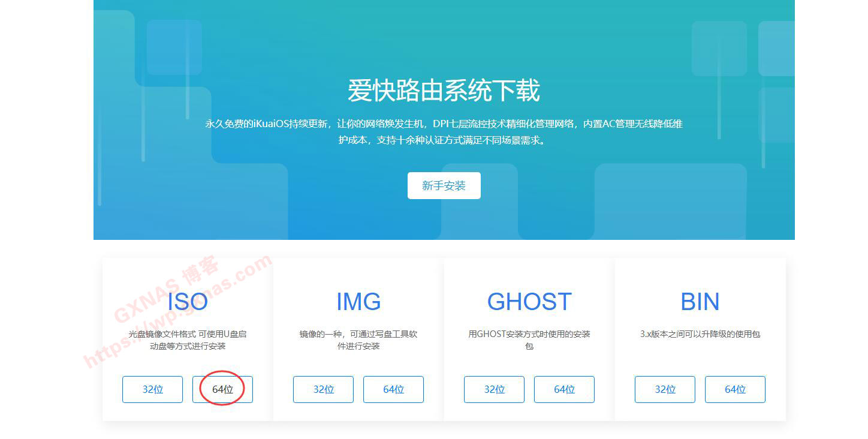Screen dimensions: 868x439
Task: Download the circled ISO 64位 version
Action: [x=222, y=389]
